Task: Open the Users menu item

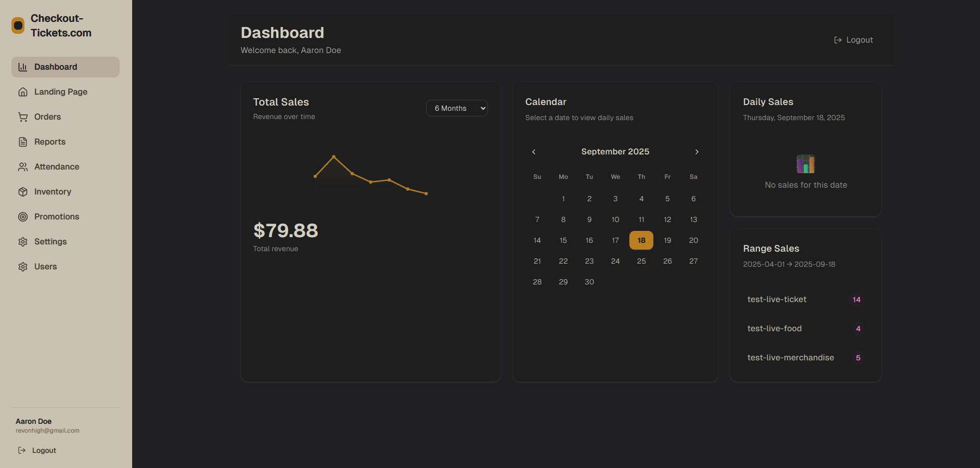Action: tap(45, 267)
